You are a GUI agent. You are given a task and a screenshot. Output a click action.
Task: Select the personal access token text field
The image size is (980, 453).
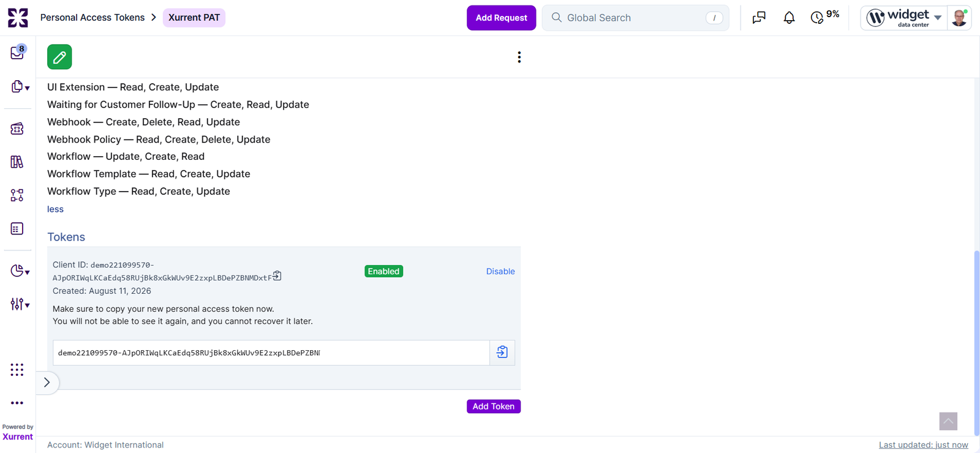coord(271,353)
